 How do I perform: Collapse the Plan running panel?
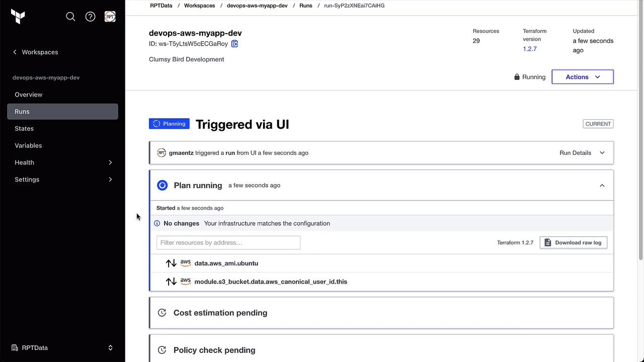point(602,186)
